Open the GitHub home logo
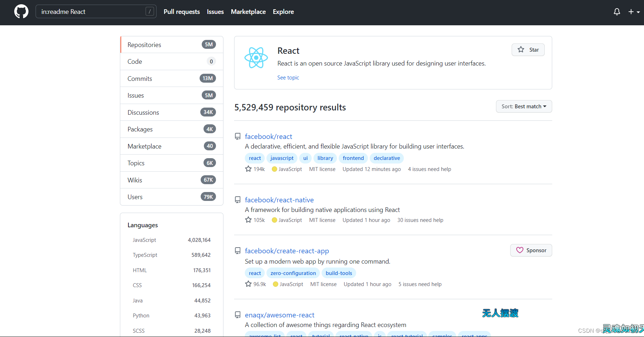Screen dimensions: 644x337 [x=21, y=12]
